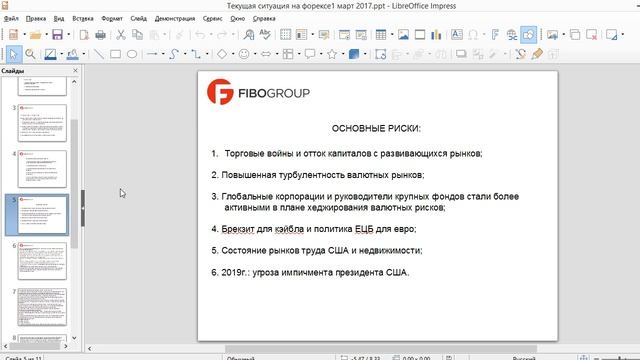Click the Insert Table icon

pyautogui.click(x=381, y=35)
